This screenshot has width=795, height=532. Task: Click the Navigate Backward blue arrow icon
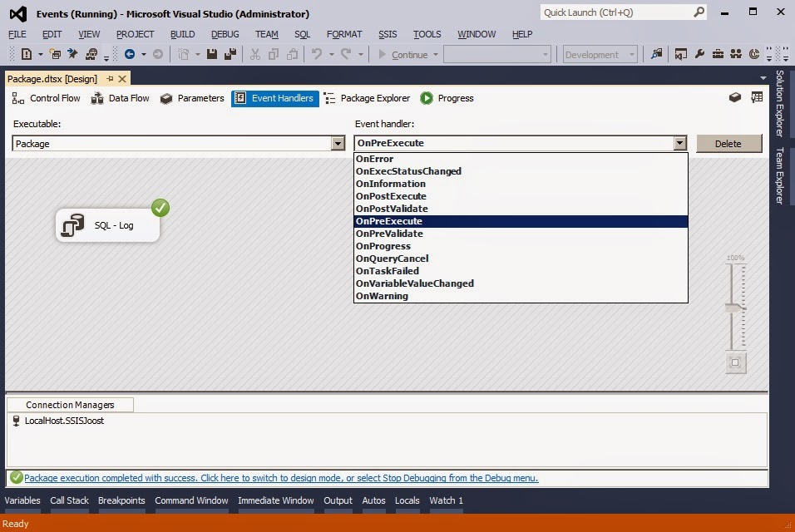[130, 54]
